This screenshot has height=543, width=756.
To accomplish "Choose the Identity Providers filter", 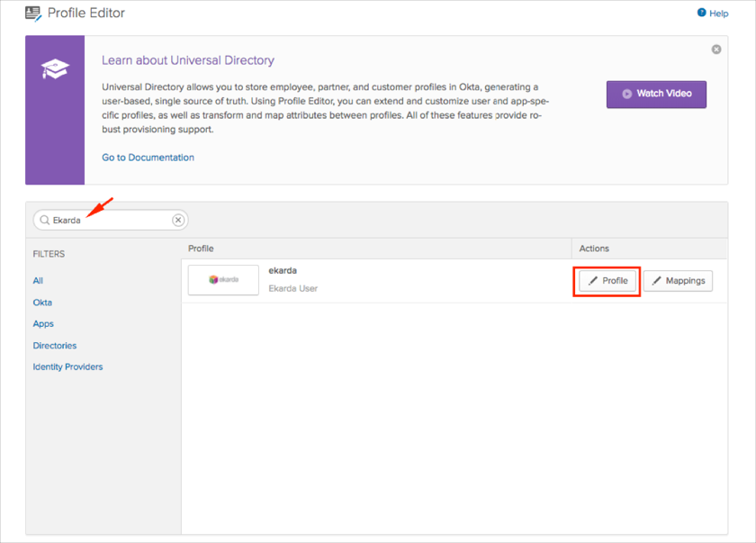I will (67, 367).
